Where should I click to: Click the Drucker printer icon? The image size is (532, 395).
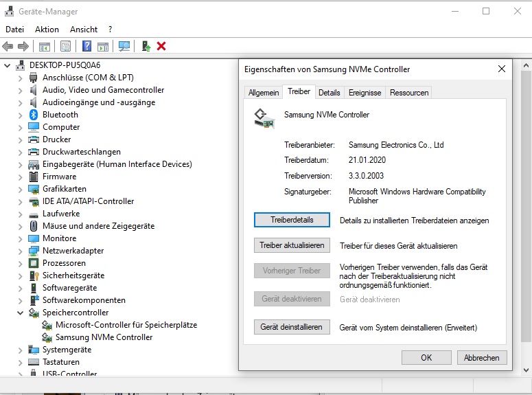[34, 139]
